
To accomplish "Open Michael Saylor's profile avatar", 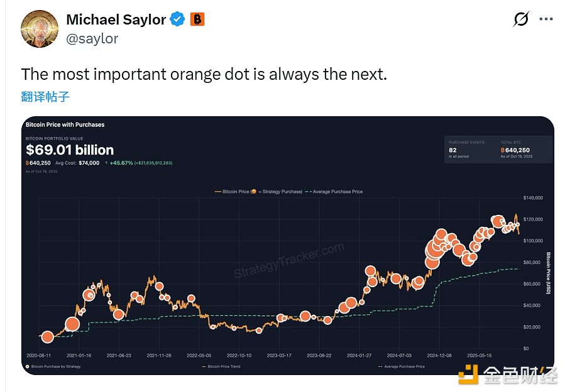I will (39, 28).
